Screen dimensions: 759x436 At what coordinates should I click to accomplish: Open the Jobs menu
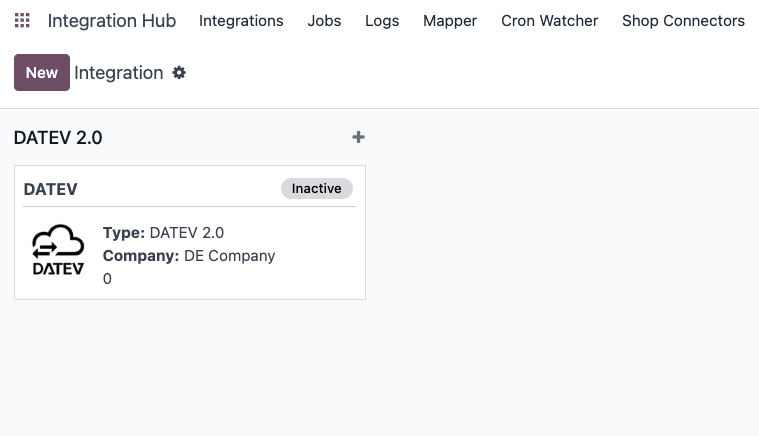(x=324, y=21)
